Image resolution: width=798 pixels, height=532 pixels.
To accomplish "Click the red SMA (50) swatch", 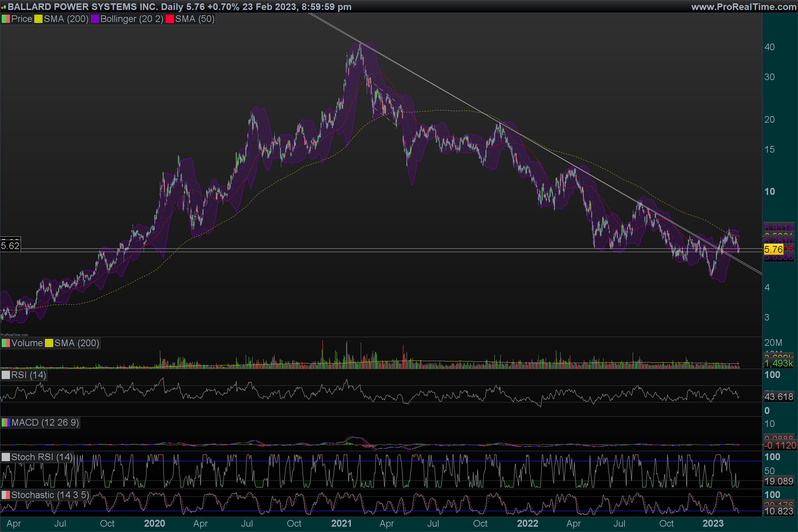I will 170,19.
